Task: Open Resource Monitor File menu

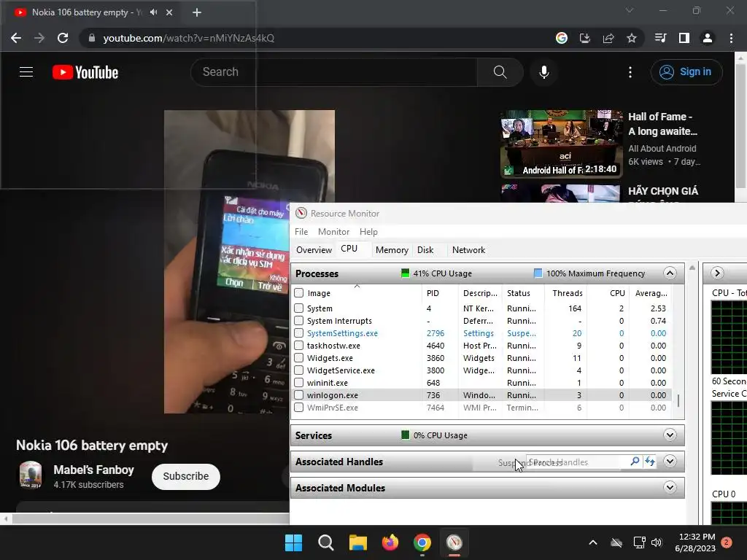Action: click(x=301, y=232)
